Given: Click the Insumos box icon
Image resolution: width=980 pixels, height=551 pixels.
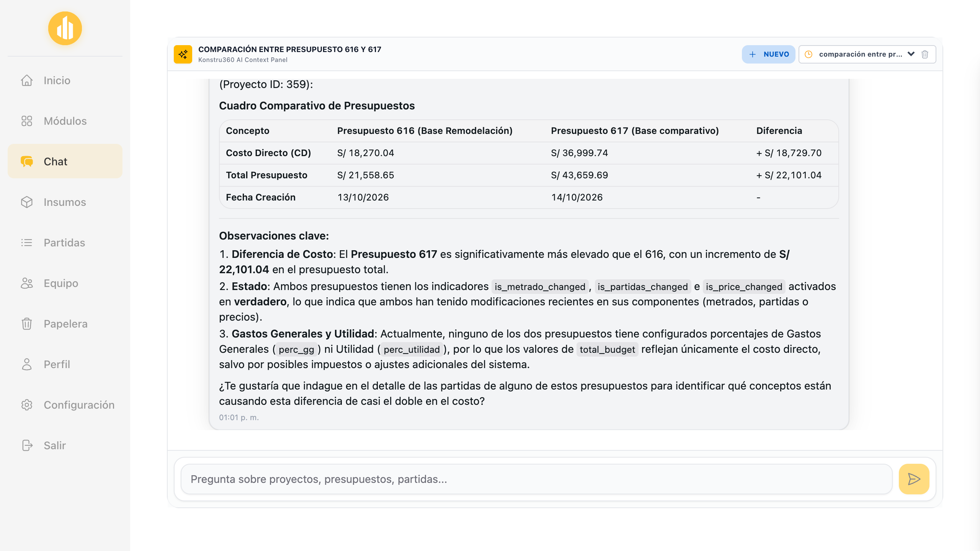Looking at the screenshot, I should click(27, 202).
